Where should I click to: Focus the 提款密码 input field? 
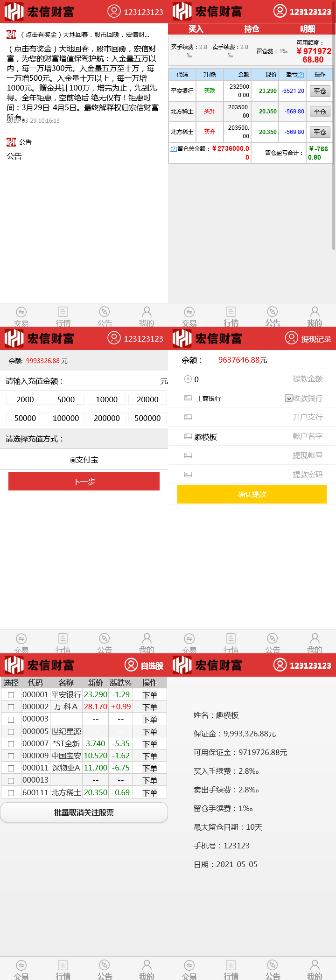click(x=257, y=474)
